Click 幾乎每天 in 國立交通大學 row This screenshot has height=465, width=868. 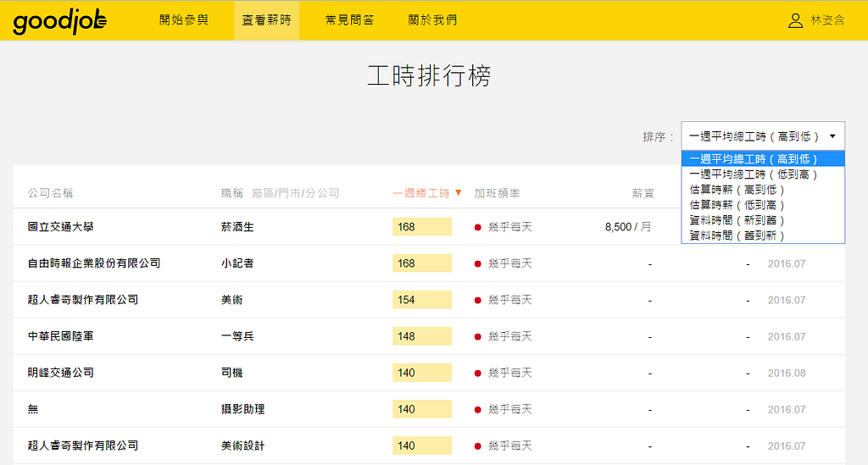click(x=509, y=227)
